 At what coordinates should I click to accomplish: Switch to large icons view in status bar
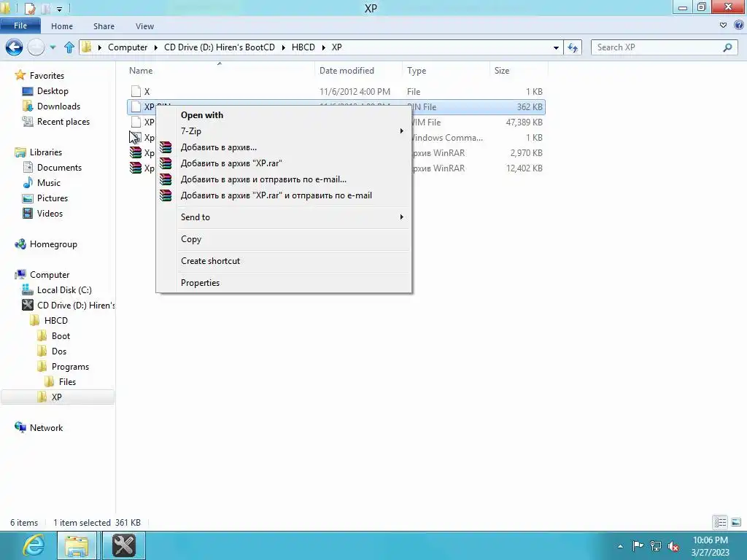(x=736, y=522)
